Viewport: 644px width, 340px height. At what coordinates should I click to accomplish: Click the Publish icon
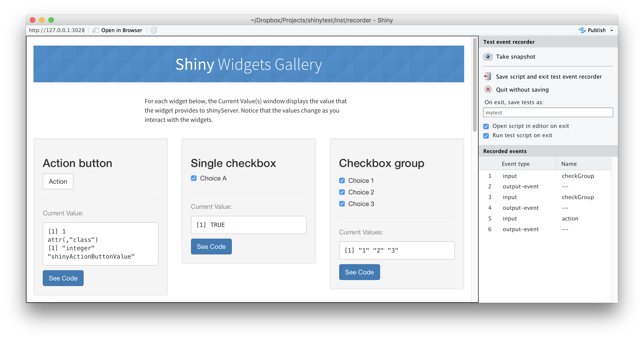pos(582,30)
